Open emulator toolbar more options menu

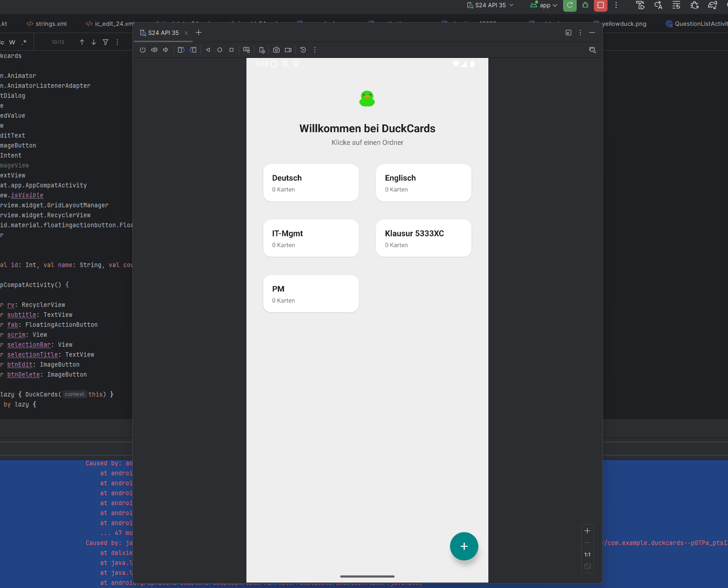click(x=315, y=50)
